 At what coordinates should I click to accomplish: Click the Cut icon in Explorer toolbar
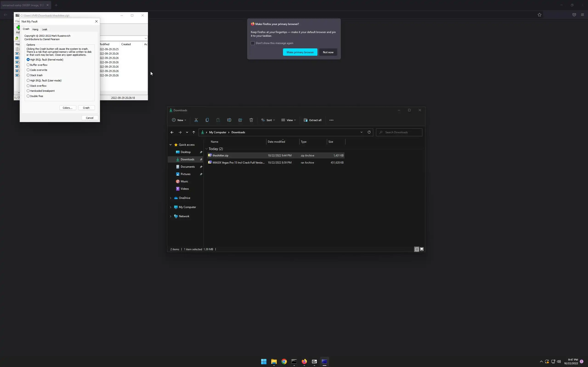tap(196, 120)
